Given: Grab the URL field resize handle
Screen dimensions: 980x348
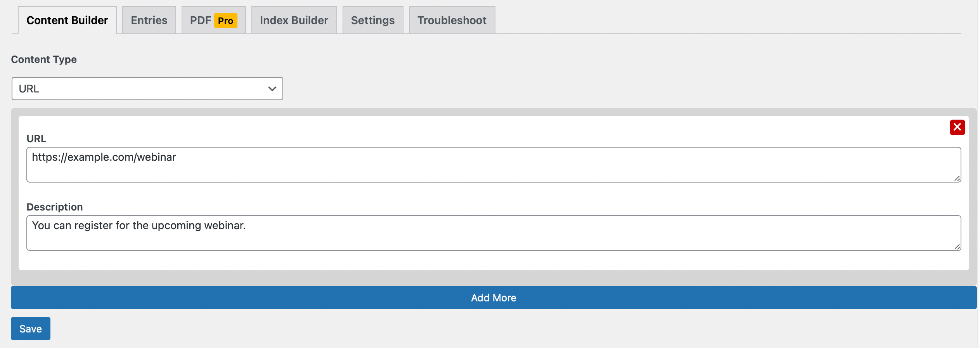Looking at the screenshot, I should pos(957,178).
